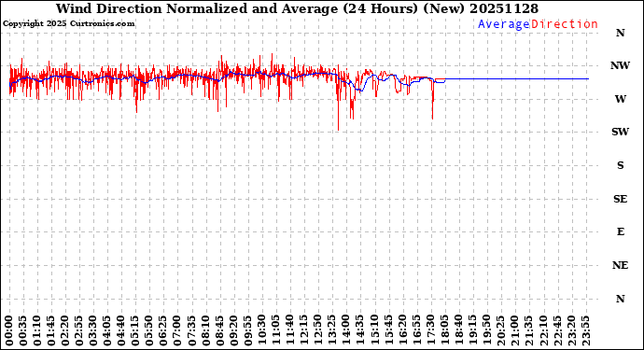
Task: Click the '08:10' time axis label
Action: tap(205, 331)
